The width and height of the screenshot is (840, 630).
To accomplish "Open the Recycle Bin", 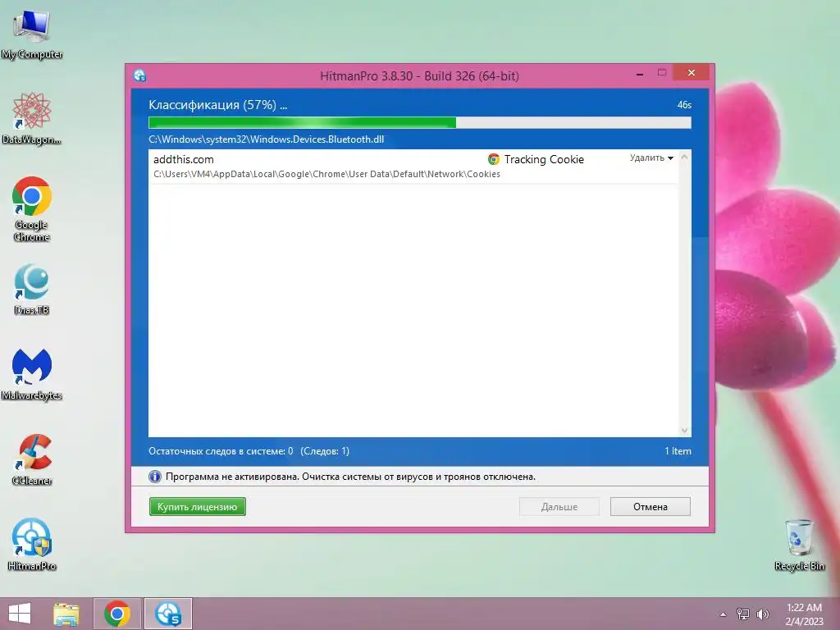I will pyautogui.click(x=799, y=545).
